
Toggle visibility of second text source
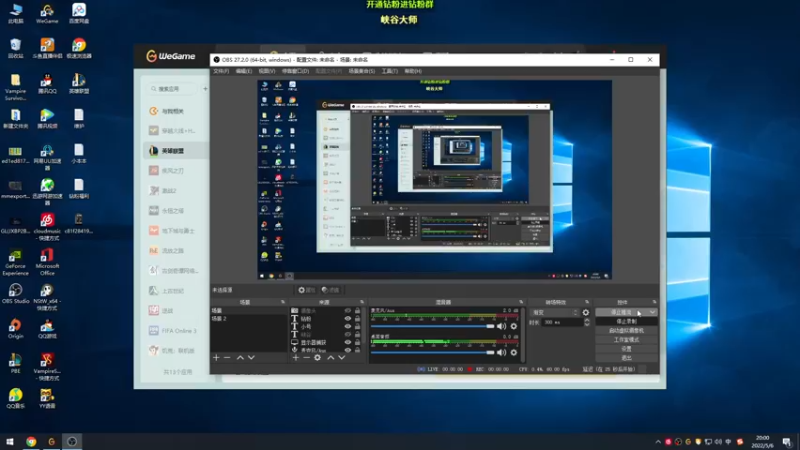click(x=348, y=318)
